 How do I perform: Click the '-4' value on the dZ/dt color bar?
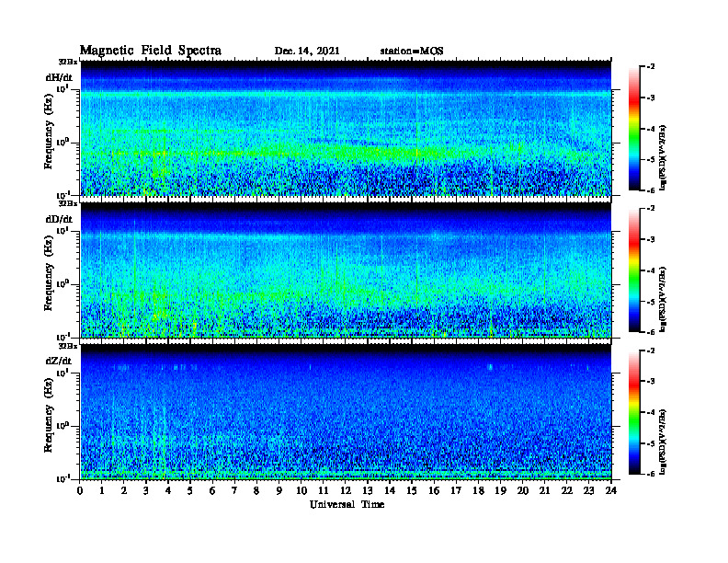pyautogui.click(x=650, y=412)
